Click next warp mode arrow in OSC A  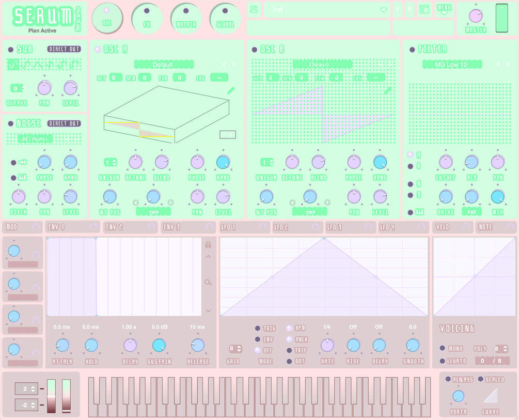tap(170, 203)
